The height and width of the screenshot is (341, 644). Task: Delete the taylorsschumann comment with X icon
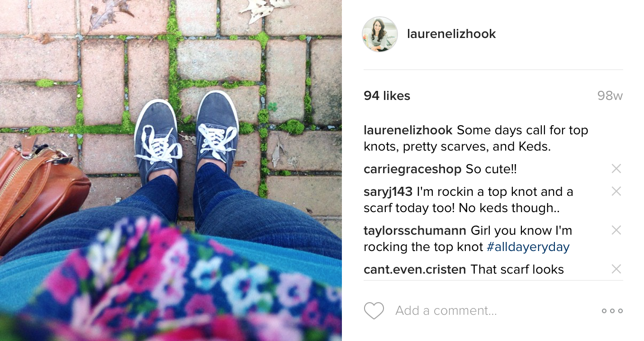pos(616,230)
